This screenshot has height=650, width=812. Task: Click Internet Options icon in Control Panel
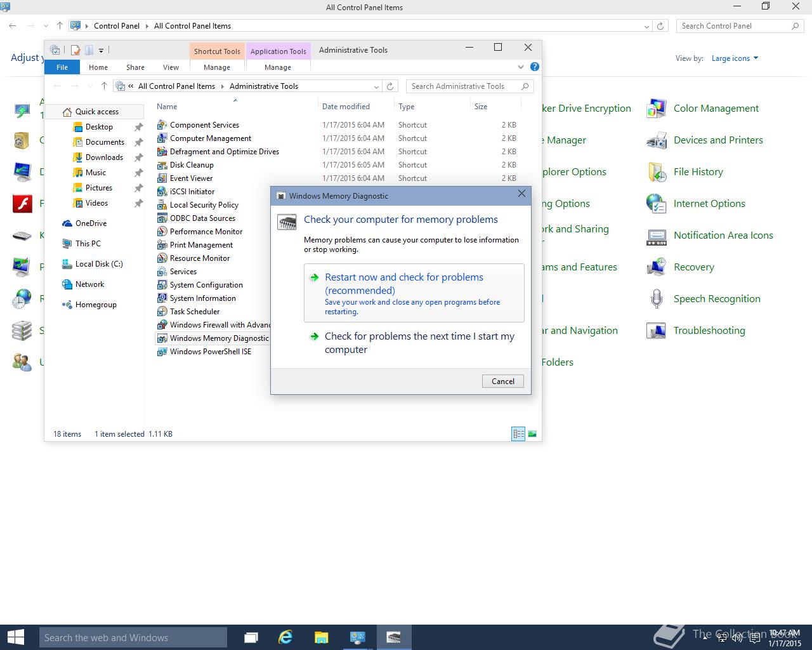tap(656, 204)
